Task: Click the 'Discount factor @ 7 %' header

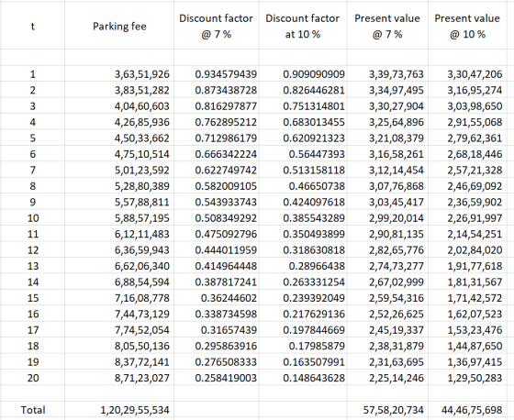Action: click(217, 27)
